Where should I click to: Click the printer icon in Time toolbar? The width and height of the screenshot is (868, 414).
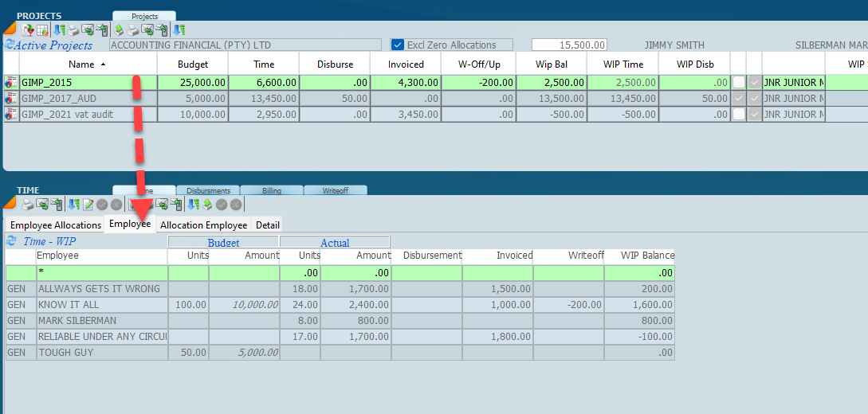pyautogui.click(x=27, y=205)
